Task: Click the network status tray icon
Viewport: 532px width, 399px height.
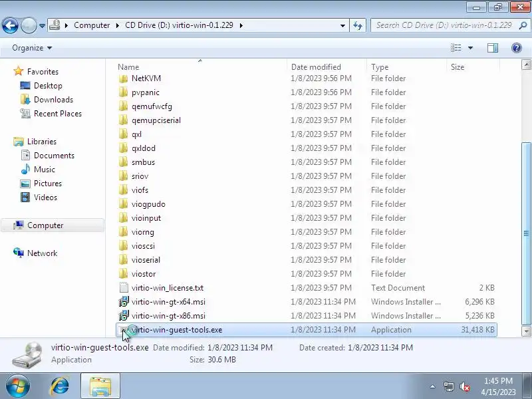Action: point(448,386)
